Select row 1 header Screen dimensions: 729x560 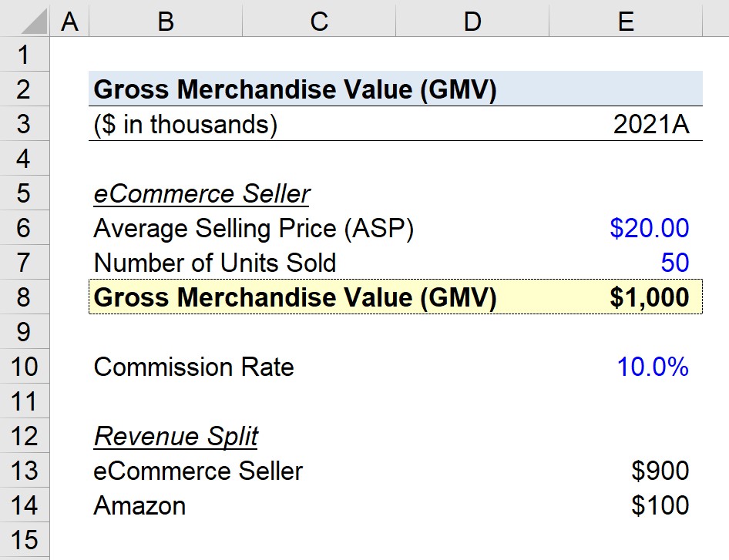click(x=25, y=55)
